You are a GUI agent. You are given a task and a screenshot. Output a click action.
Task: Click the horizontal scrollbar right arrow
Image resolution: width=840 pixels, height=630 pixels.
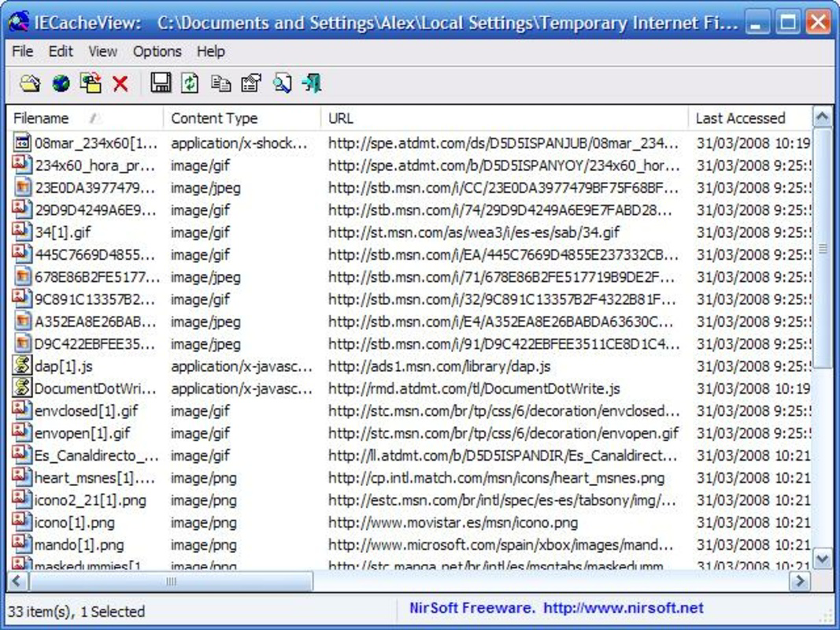801,580
